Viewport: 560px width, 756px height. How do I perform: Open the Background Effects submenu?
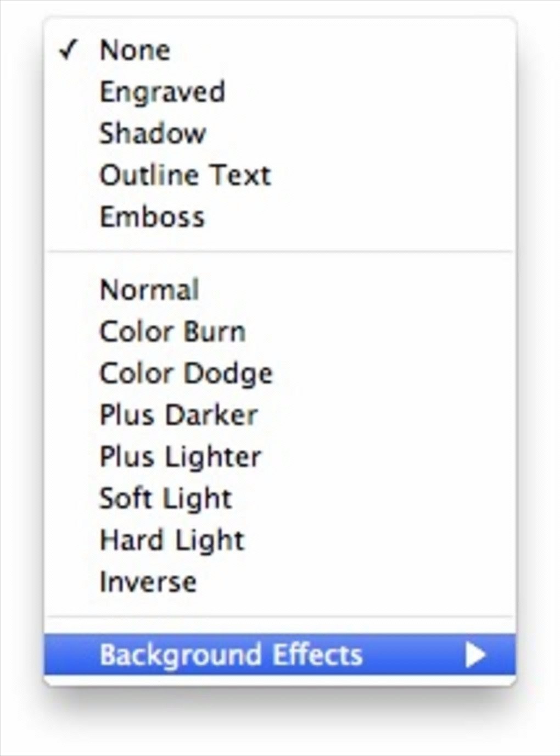click(x=231, y=654)
